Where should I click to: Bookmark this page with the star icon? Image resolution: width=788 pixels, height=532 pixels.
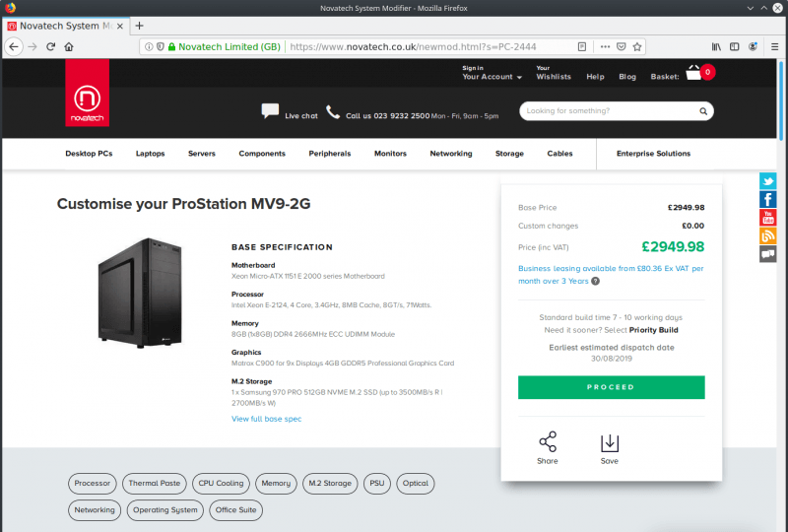(x=637, y=46)
